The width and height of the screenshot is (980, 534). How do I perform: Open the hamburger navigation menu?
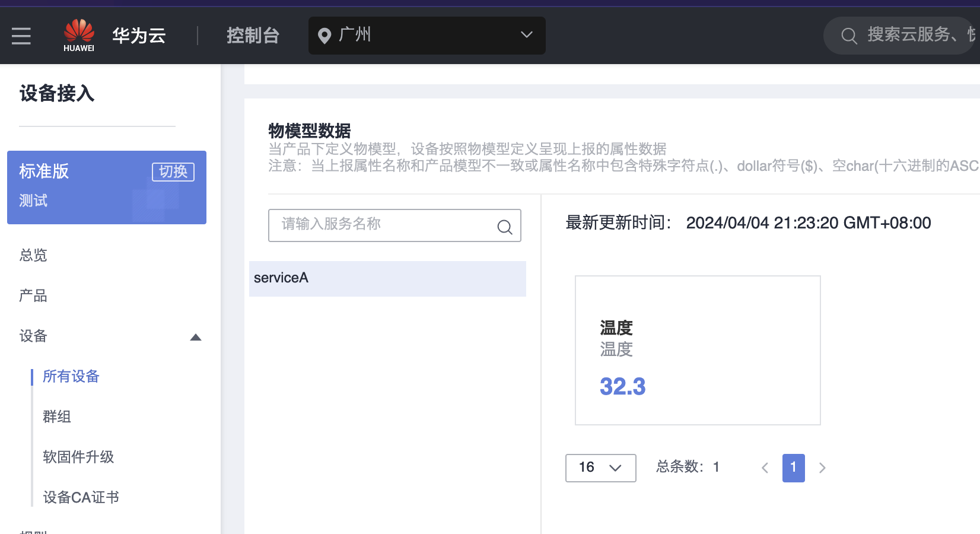21,36
